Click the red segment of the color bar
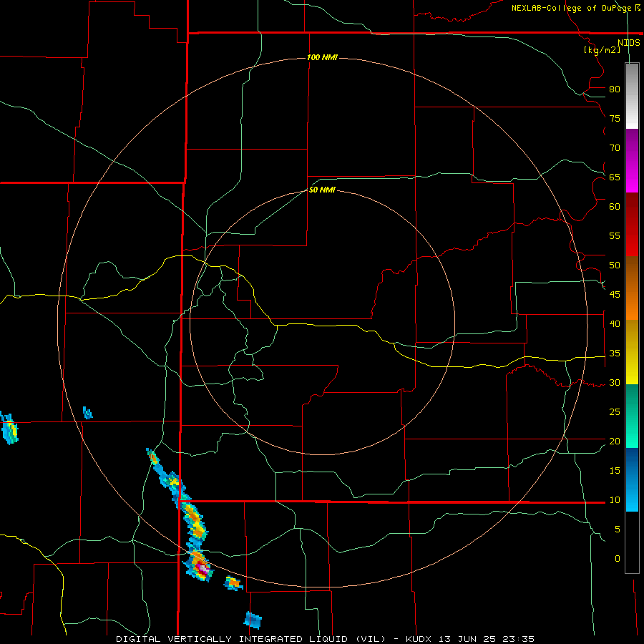This screenshot has width=644, height=644. pyautogui.click(x=632, y=224)
